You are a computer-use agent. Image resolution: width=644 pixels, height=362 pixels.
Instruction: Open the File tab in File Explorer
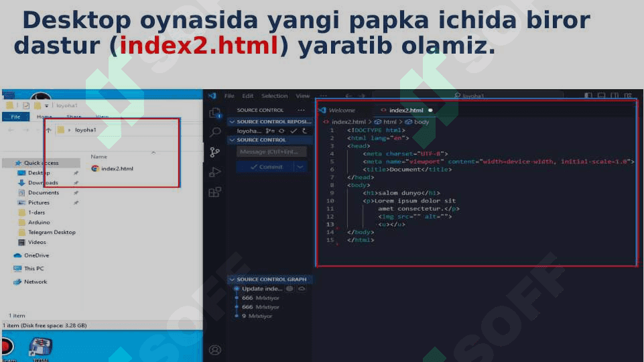(x=15, y=117)
